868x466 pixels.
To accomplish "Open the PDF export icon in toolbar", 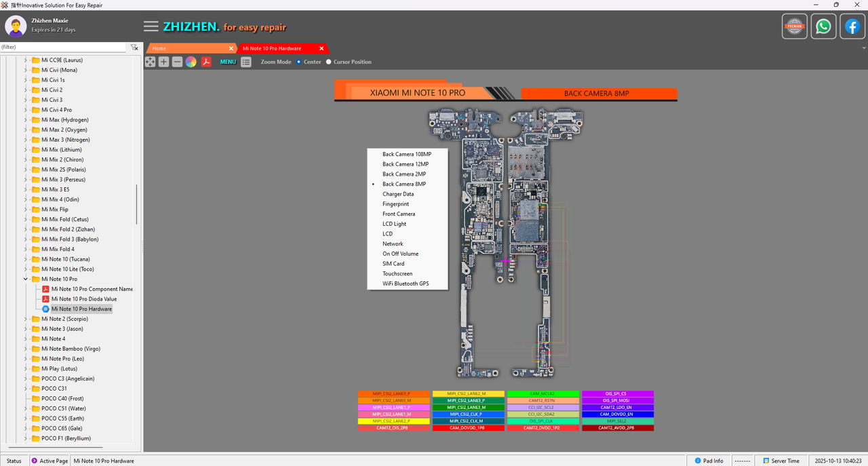I will tap(206, 62).
